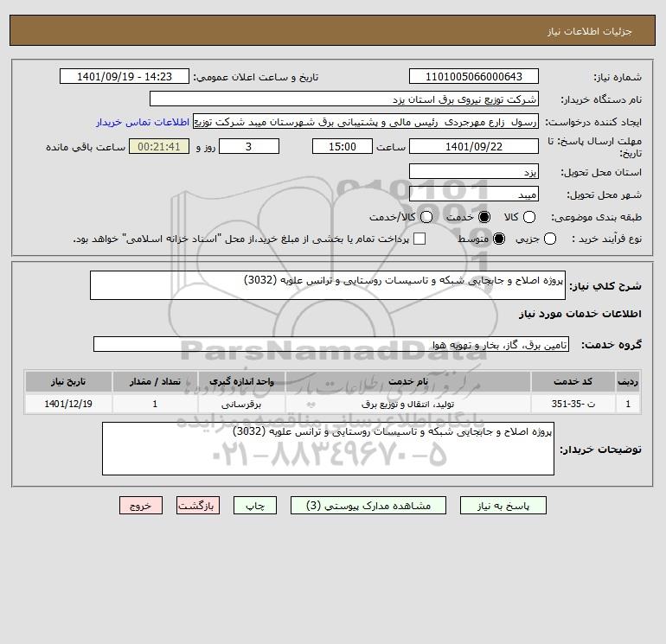Image resolution: width=666 pixels, height=644 pixels.
Task: Click the چاپ print button
Action: (x=255, y=506)
